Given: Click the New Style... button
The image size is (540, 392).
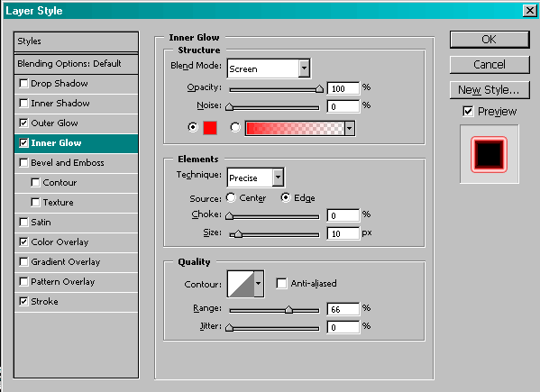Looking at the screenshot, I should [x=490, y=90].
